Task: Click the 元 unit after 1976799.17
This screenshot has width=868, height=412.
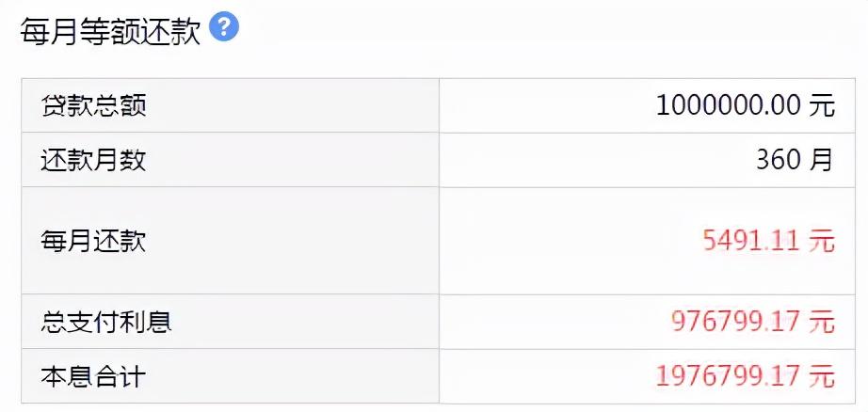Action: pos(822,377)
